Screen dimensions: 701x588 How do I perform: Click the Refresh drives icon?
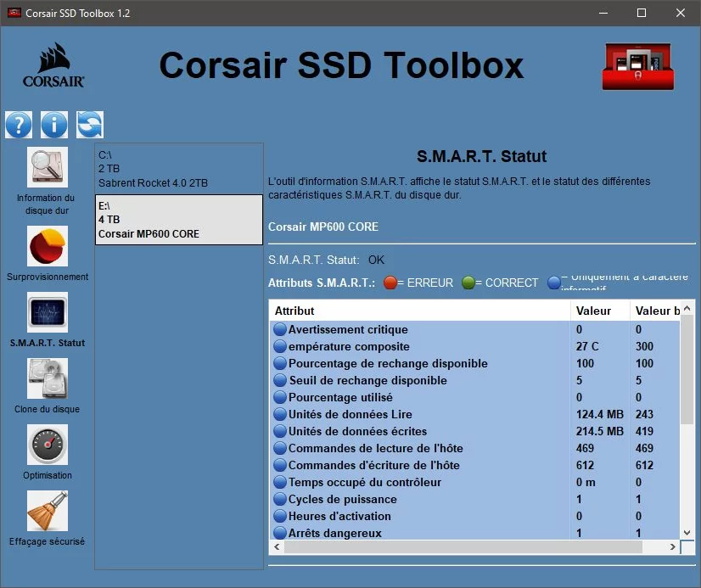point(90,125)
